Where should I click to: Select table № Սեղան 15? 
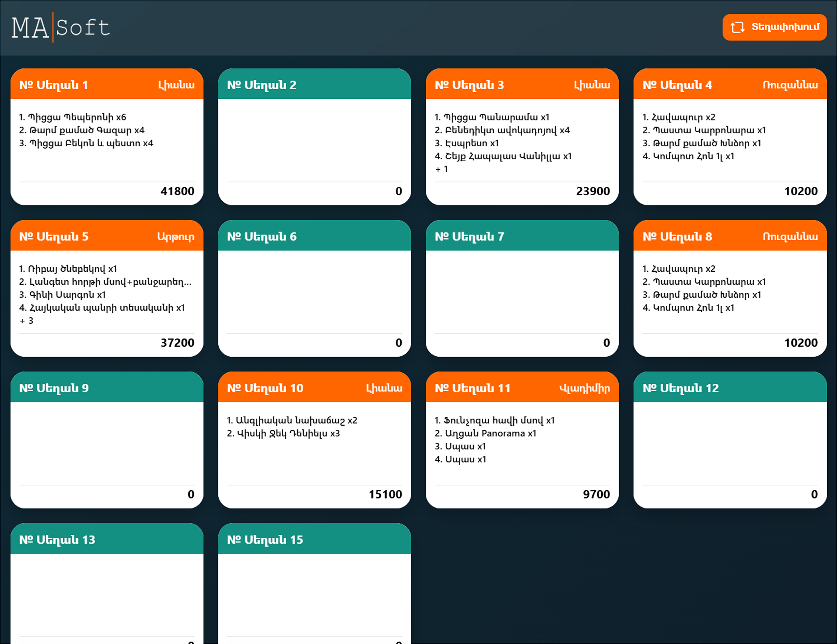click(x=315, y=583)
